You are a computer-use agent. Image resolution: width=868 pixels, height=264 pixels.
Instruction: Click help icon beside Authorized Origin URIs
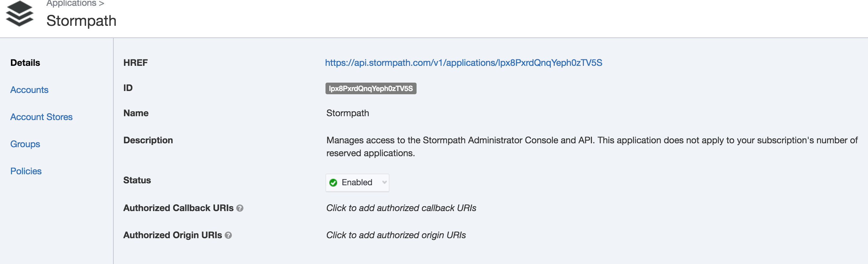click(228, 235)
